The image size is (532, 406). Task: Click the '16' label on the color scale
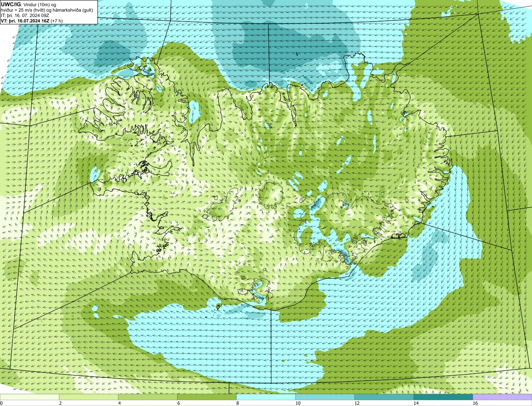474,403
